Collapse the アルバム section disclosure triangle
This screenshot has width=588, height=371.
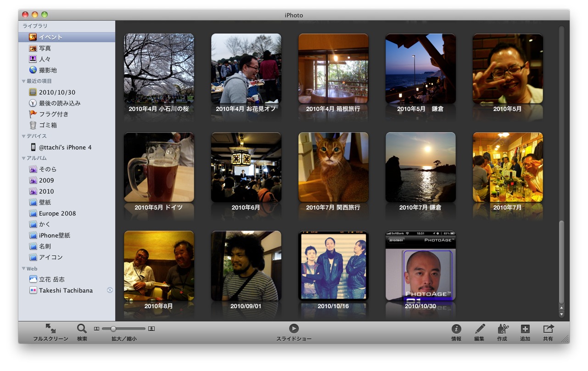(24, 158)
